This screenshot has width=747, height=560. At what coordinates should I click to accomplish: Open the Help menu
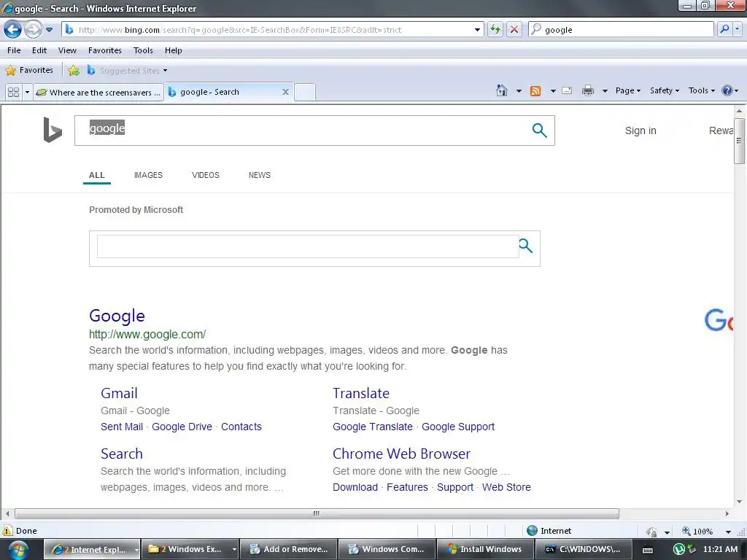pyautogui.click(x=174, y=50)
